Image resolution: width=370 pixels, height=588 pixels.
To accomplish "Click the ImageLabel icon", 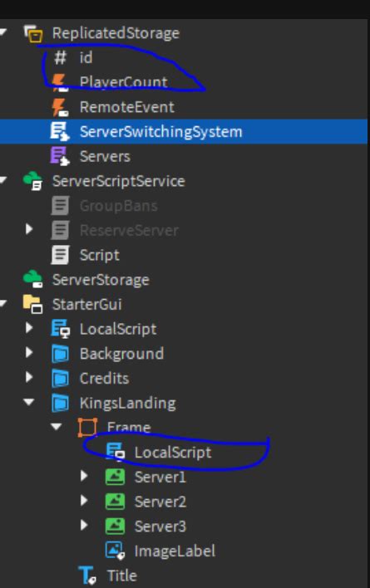I will click(115, 551).
